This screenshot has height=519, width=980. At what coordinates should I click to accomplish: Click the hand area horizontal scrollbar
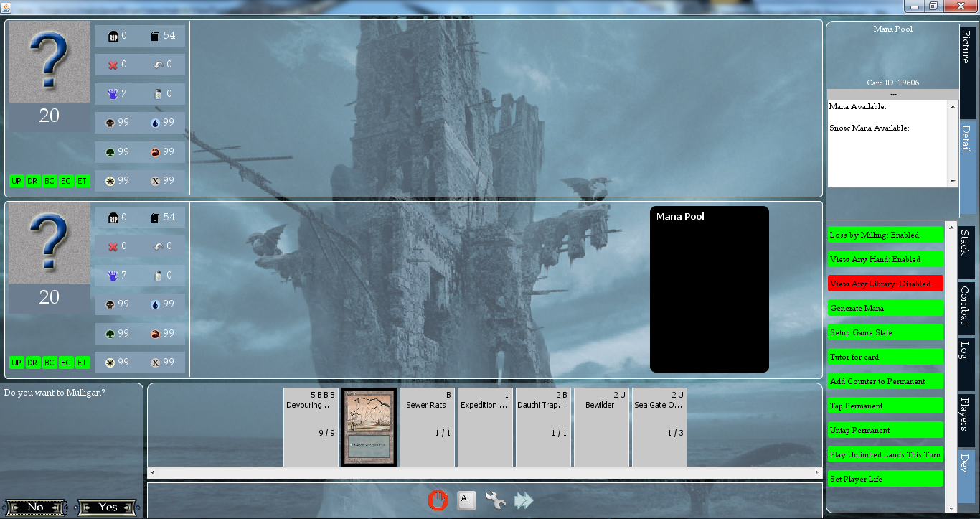pyautogui.click(x=484, y=472)
